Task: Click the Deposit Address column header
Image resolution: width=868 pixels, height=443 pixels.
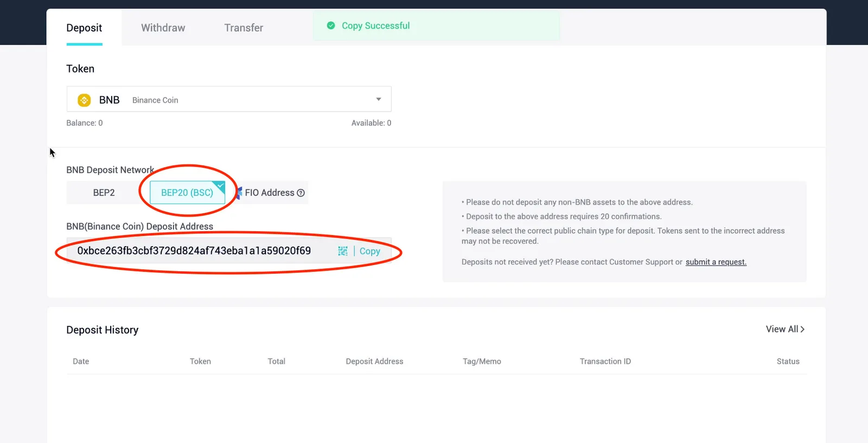Action: point(374,361)
